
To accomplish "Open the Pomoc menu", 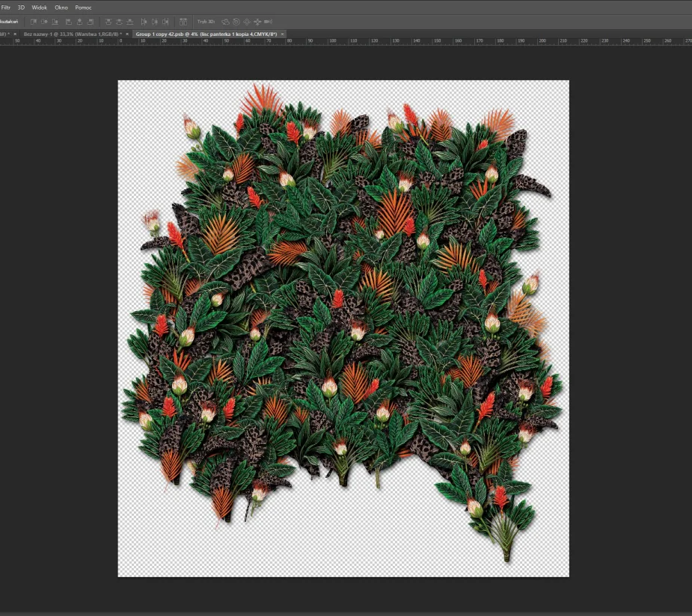I will [83, 7].
